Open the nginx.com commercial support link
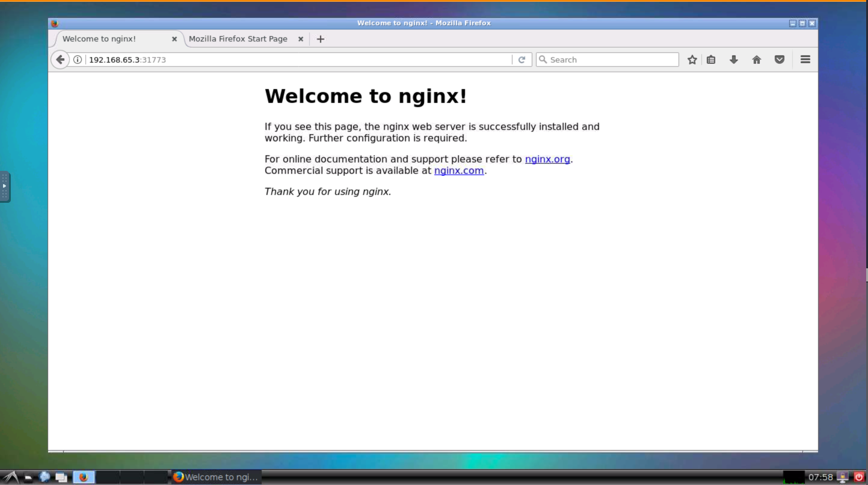 (x=459, y=171)
